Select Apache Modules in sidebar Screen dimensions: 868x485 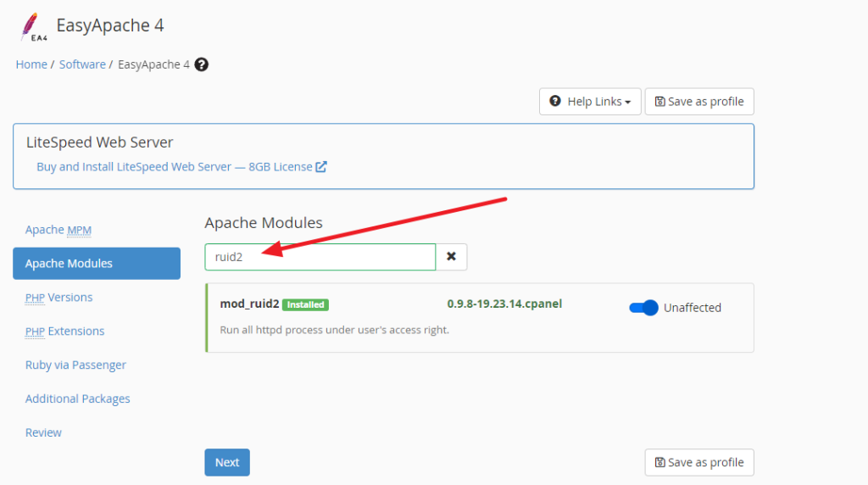[69, 264]
